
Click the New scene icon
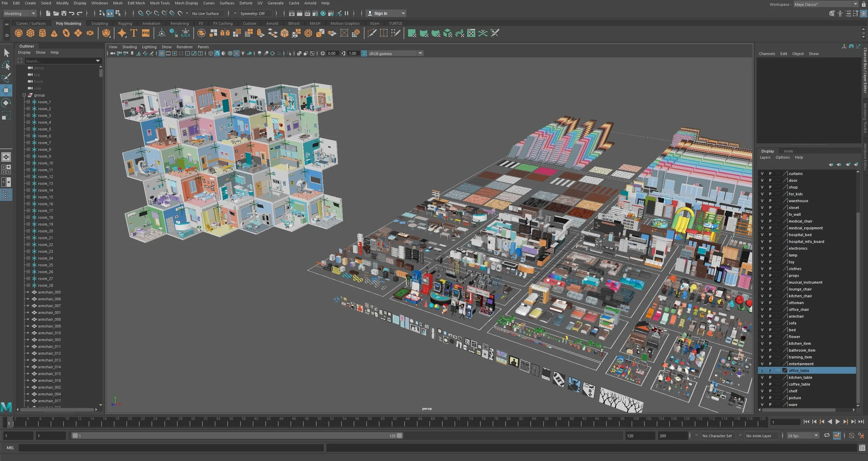[48, 13]
